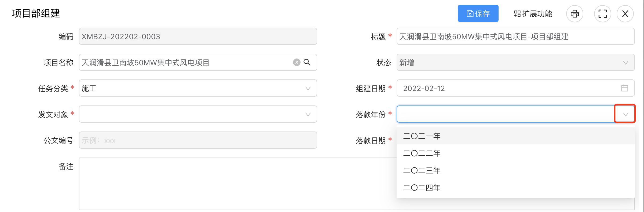Select 二〇二二年 from the year list

(x=515, y=153)
